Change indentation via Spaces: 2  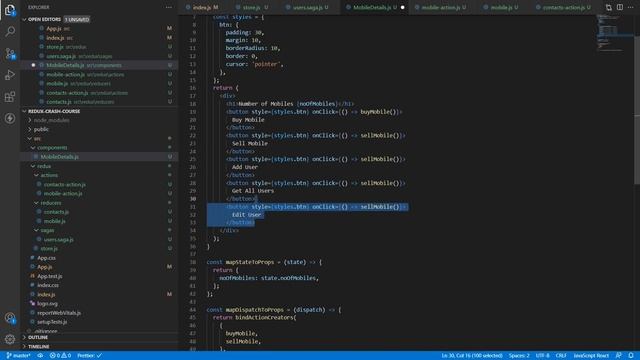click(x=519, y=356)
